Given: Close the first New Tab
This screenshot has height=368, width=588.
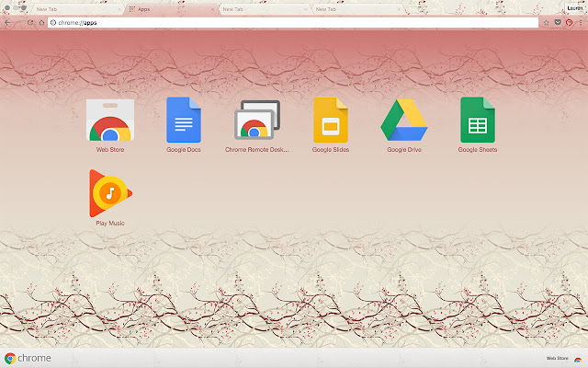Looking at the screenshot, I should [x=119, y=9].
